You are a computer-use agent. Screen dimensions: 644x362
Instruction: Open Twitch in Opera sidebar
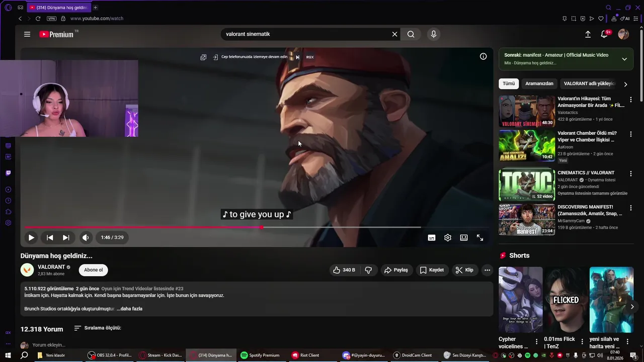(x=8, y=173)
